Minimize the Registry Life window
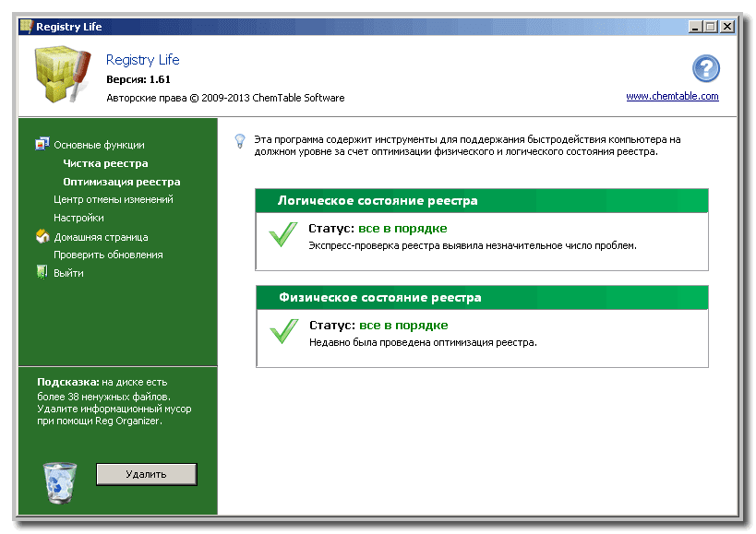Screen dimensions: 756x534 [695, 27]
